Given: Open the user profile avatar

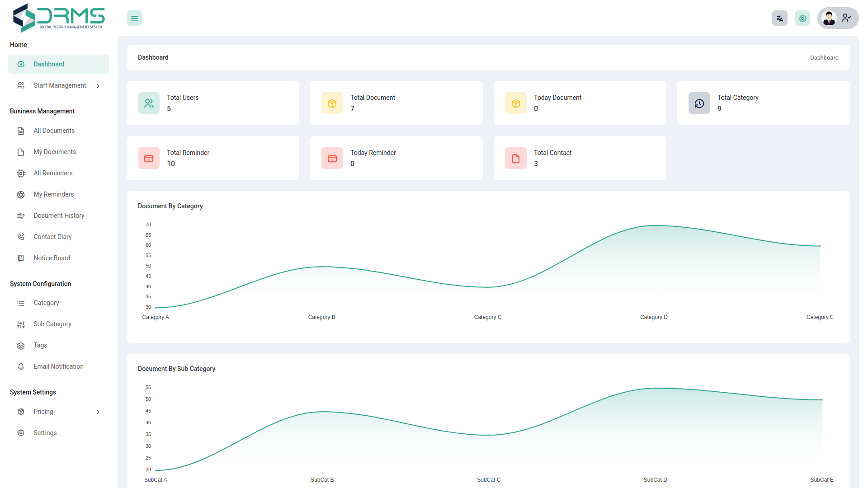Looking at the screenshot, I should point(829,18).
